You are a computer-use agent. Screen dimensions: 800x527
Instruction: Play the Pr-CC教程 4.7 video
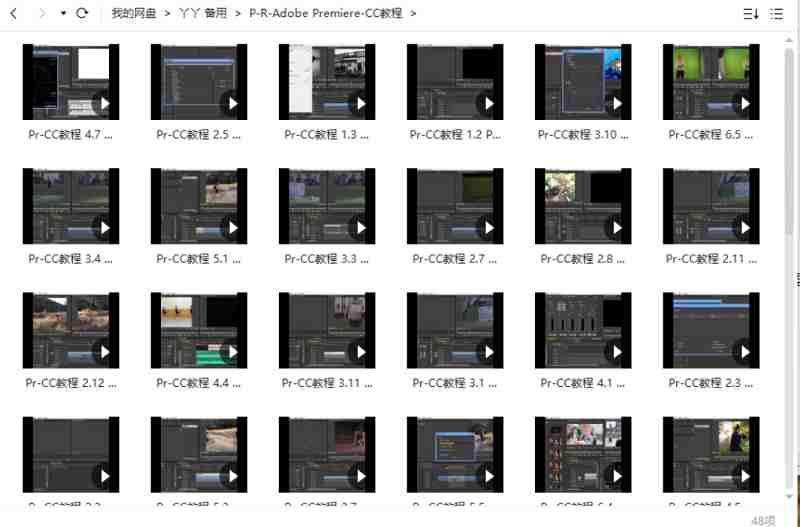(103, 103)
